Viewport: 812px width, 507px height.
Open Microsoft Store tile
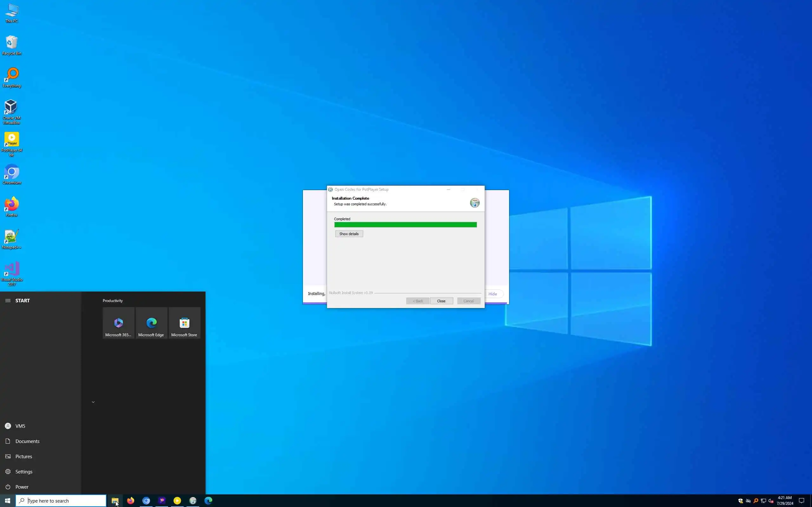tap(184, 323)
